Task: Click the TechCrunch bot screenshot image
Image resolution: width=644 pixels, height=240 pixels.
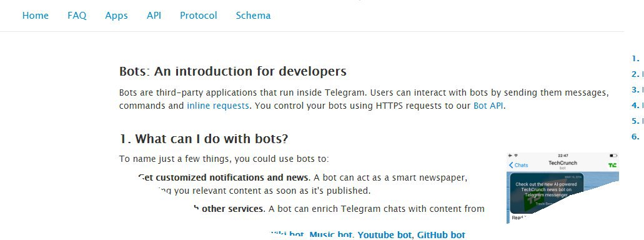Action: (563, 188)
